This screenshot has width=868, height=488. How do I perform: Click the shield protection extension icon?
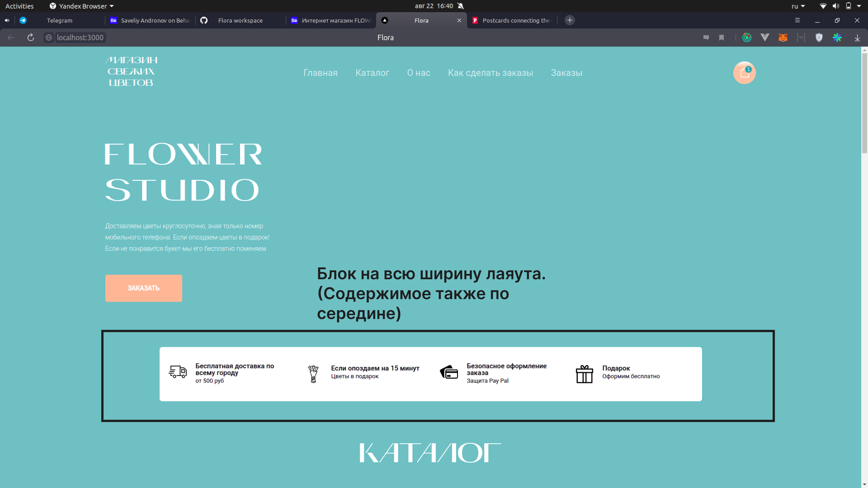coord(819,38)
